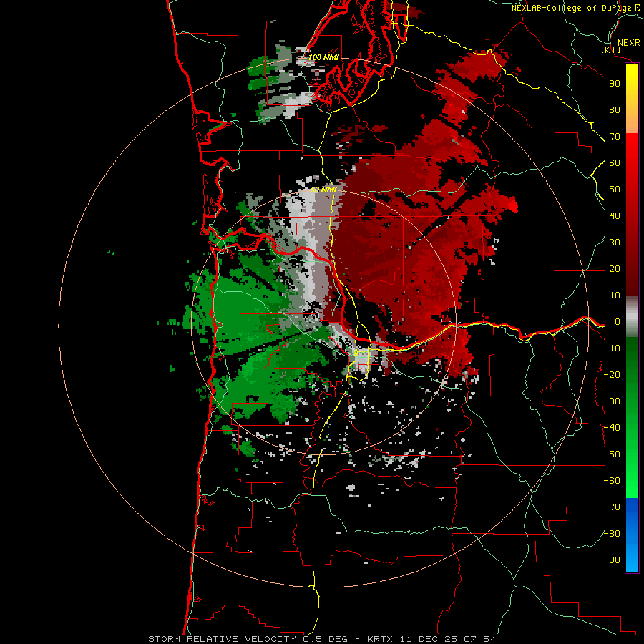Viewport: 644px width, 644px height.
Task: Select the -70 value on the velocity scale
Action: point(612,507)
